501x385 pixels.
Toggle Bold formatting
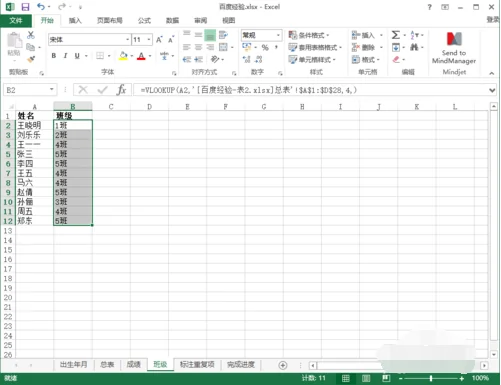tap(54, 56)
